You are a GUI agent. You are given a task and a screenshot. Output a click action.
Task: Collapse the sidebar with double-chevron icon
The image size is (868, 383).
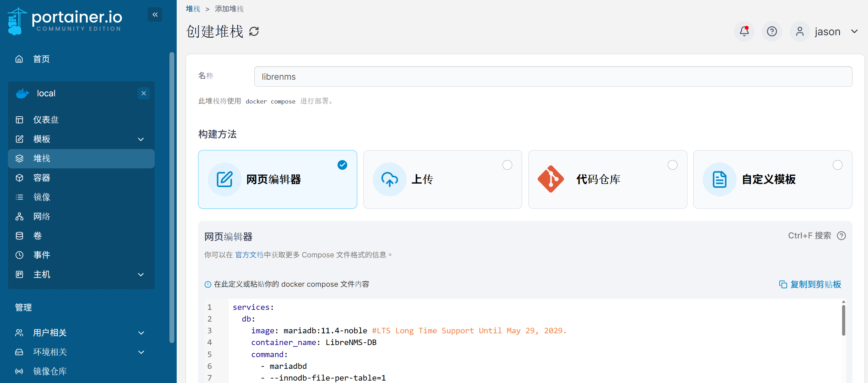pyautogui.click(x=155, y=14)
